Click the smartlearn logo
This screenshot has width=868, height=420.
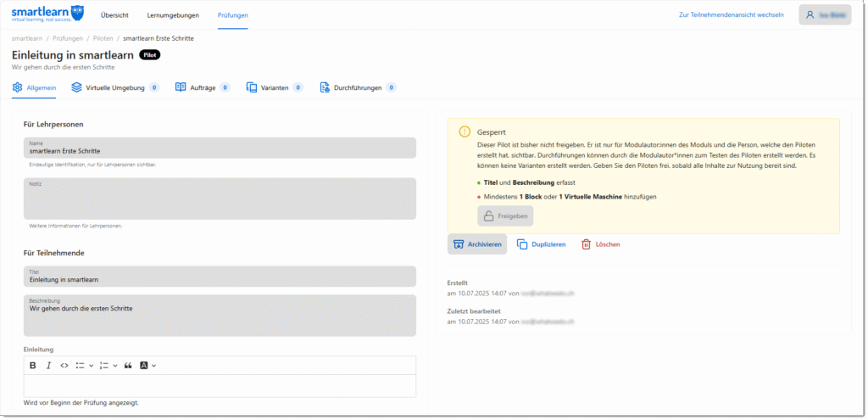tap(47, 14)
